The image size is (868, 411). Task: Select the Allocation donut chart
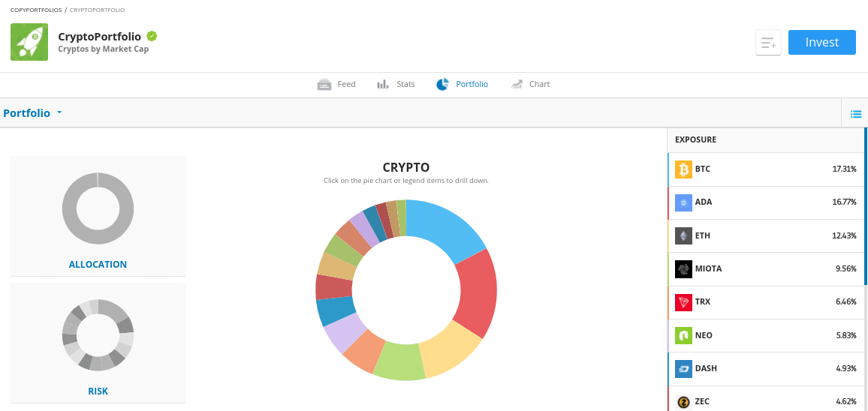click(98, 208)
